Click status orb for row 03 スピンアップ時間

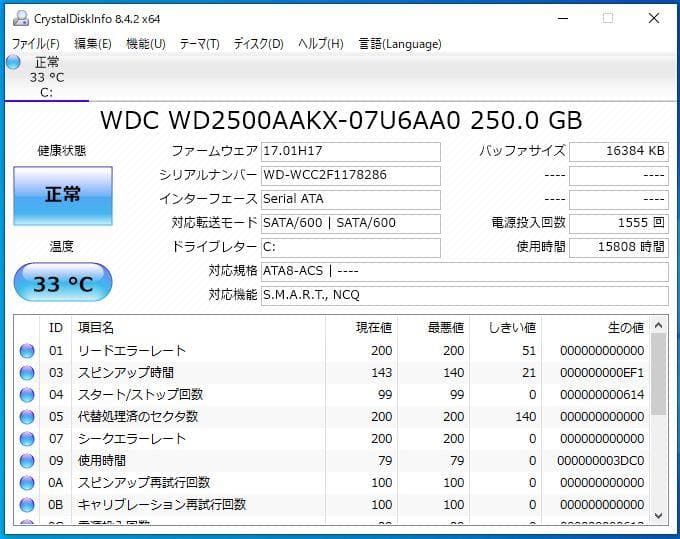[x=27, y=372]
